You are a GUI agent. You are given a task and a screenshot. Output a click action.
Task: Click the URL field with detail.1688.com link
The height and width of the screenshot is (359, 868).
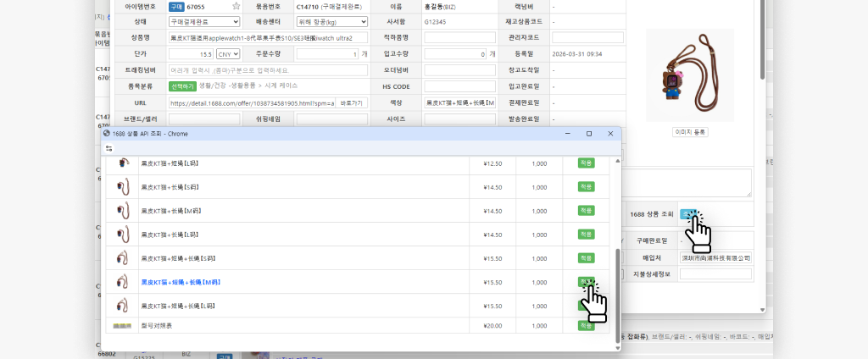coord(251,103)
